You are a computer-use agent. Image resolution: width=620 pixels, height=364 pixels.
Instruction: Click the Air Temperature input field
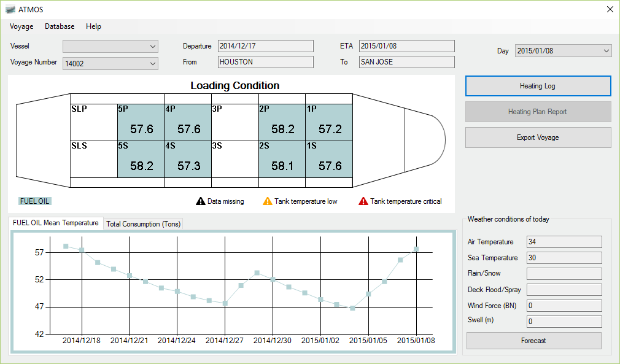[x=564, y=242]
